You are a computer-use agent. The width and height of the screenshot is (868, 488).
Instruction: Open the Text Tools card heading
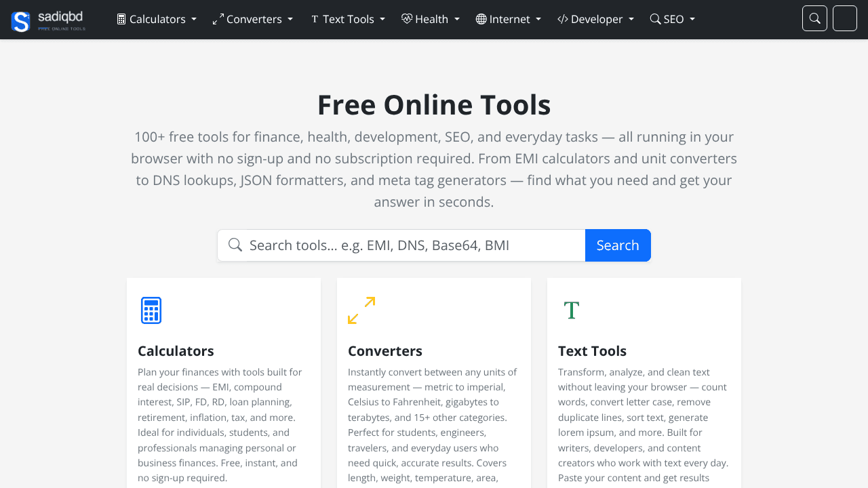click(x=592, y=351)
